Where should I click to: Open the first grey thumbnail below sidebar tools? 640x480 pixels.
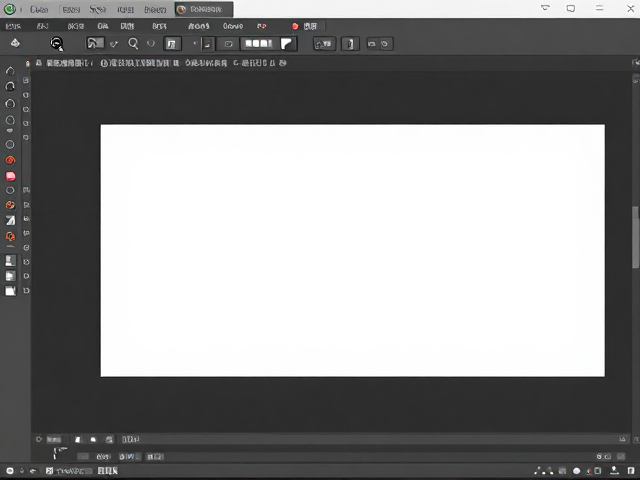click(x=10, y=260)
